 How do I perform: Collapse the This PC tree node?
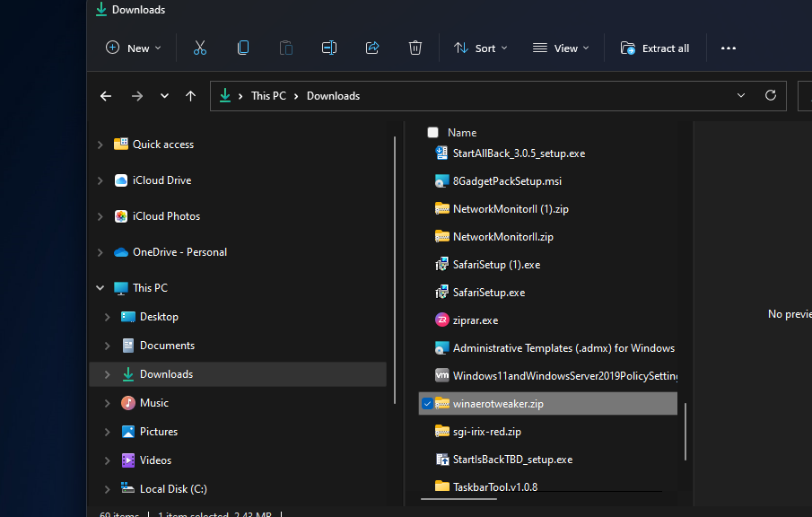[100, 288]
